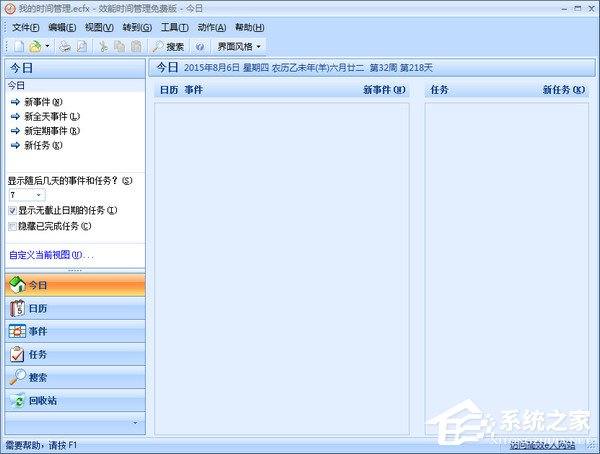The image size is (600, 454).
Task: Toggle 显示无截止日期的任务 checkbox
Action: [x=12, y=211]
